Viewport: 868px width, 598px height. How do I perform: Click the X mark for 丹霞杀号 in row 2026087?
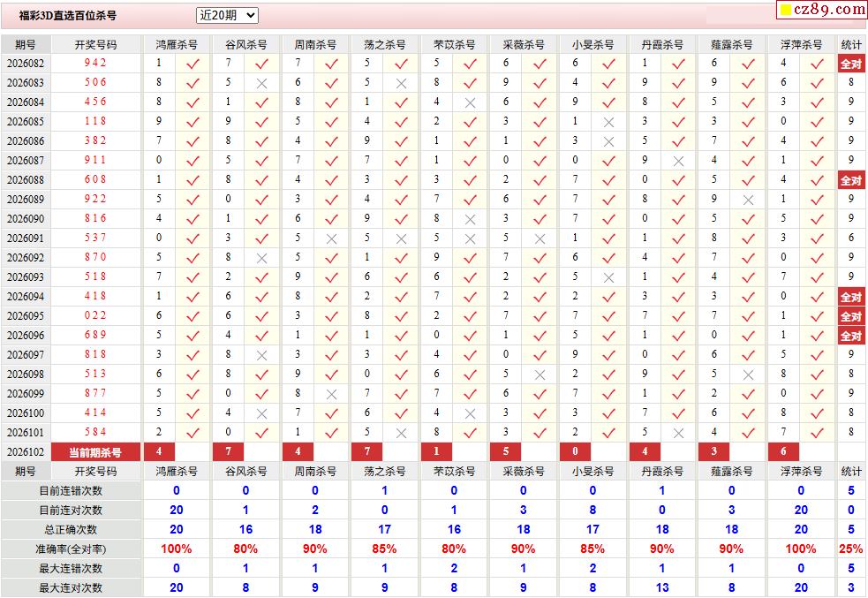tap(678, 161)
